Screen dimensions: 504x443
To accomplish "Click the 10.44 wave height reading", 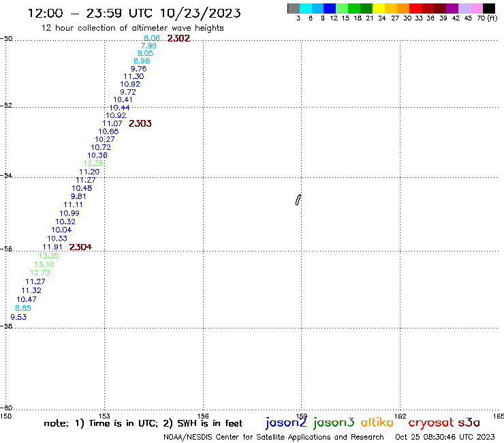I will tap(120, 108).
